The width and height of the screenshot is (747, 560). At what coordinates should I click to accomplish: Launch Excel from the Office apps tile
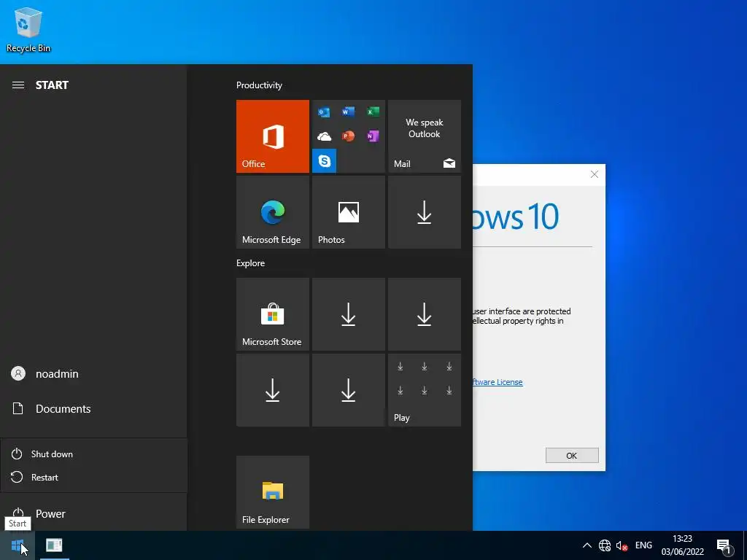pos(373,112)
